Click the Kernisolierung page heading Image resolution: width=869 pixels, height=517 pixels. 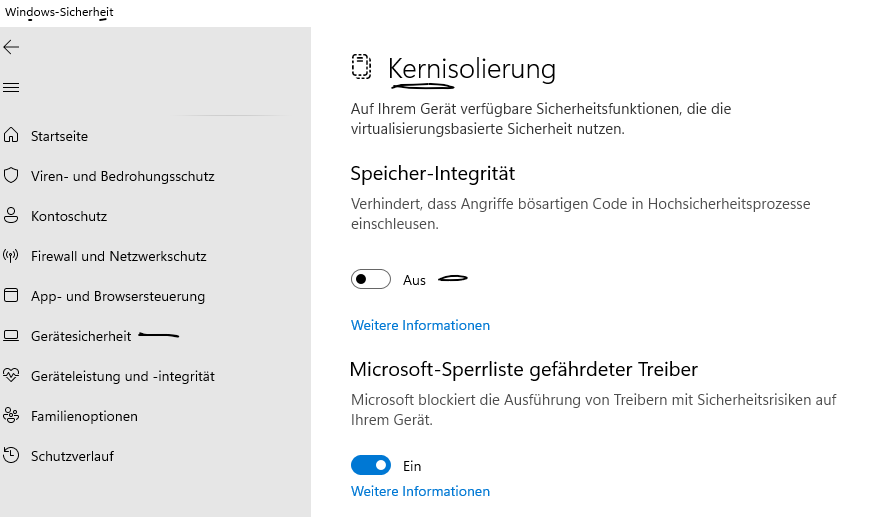[471, 69]
